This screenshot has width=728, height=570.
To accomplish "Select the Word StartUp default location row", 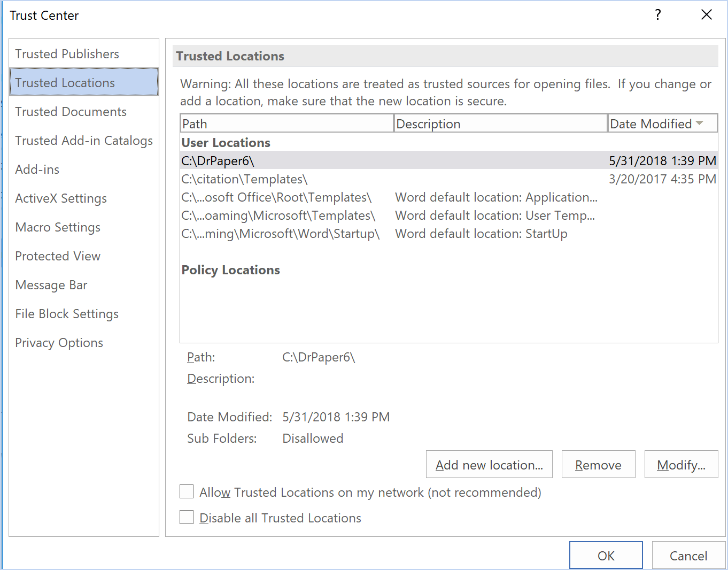I will pos(374,234).
